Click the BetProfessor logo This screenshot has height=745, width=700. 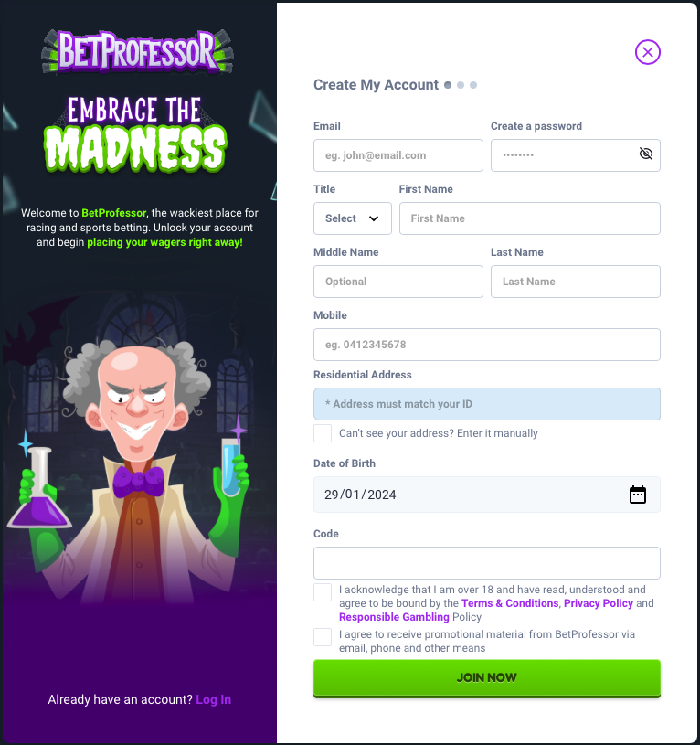pyautogui.click(x=138, y=53)
